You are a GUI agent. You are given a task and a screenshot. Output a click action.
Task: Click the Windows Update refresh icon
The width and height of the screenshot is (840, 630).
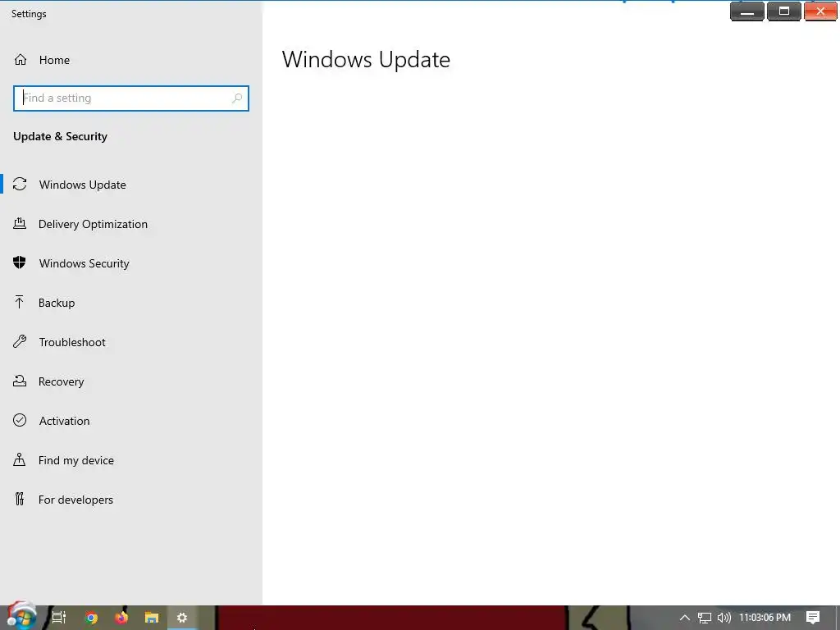pos(20,185)
